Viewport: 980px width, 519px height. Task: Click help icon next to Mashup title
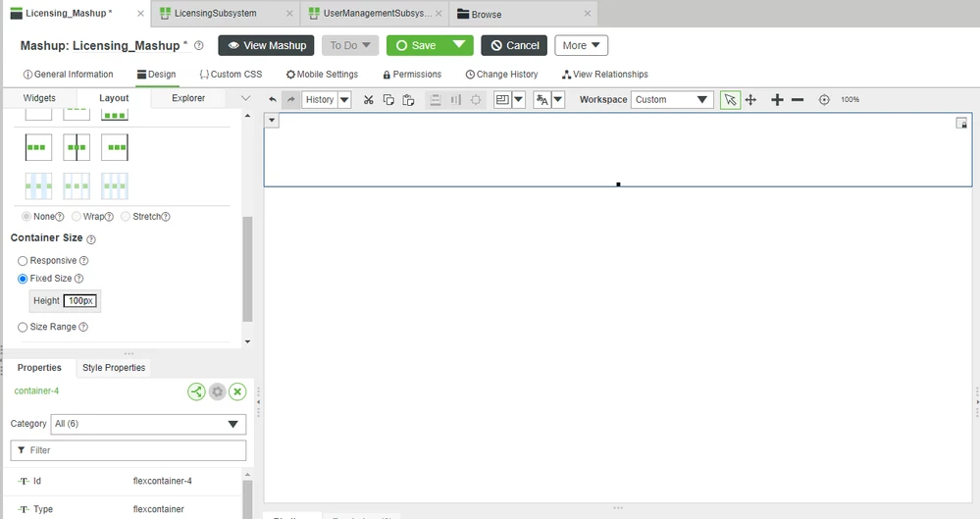199,46
